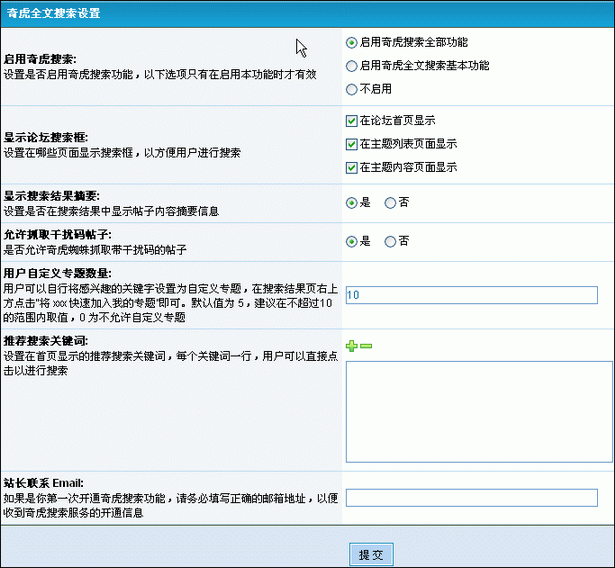Select 启用奇虎全文搜索基本功能 radio option

(x=351, y=66)
